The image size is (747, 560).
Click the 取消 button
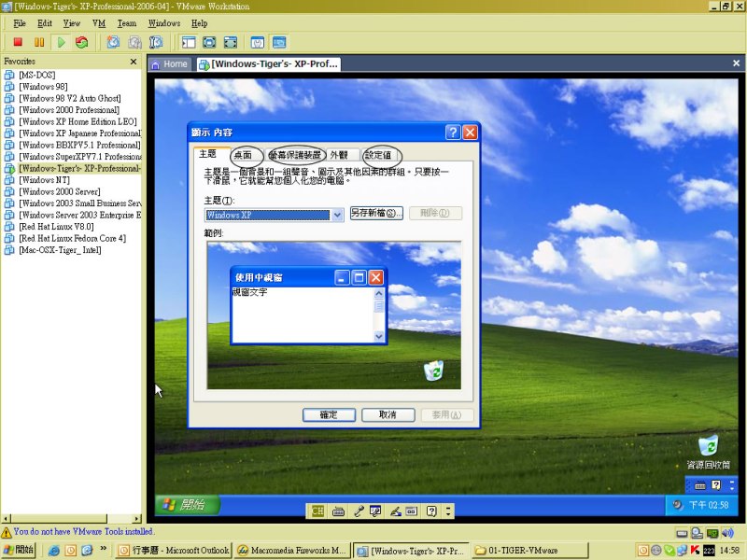coord(388,414)
